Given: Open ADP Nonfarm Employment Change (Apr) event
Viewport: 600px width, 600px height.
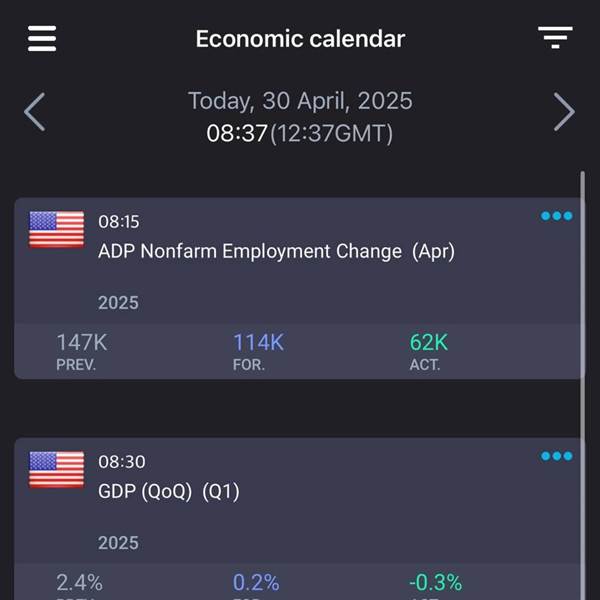Looking at the screenshot, I should pyautogui.click(x=276, y=252).
